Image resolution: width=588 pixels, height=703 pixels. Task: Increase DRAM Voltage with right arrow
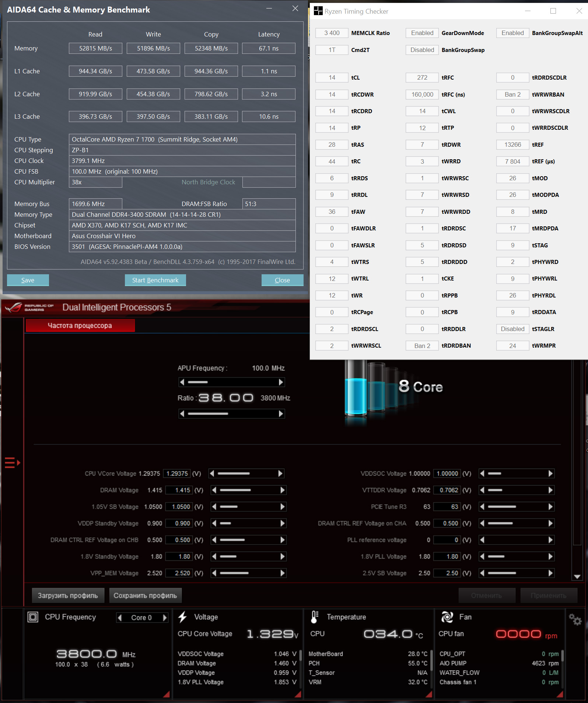point(283,490)
